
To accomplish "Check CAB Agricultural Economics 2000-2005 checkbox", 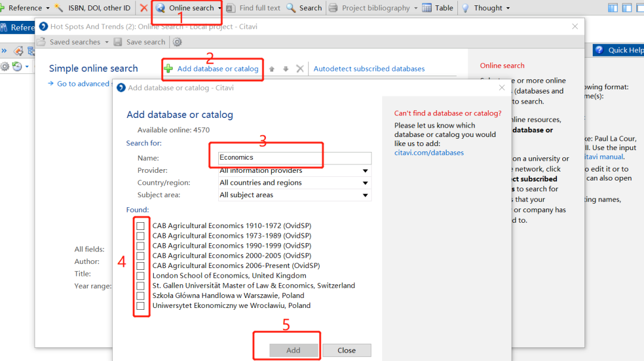I will pyautogui.click(x=141, y=256).
